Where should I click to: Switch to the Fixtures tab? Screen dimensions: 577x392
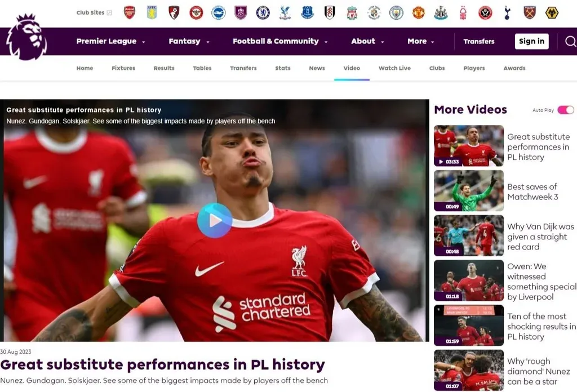[x=123, y=68]
